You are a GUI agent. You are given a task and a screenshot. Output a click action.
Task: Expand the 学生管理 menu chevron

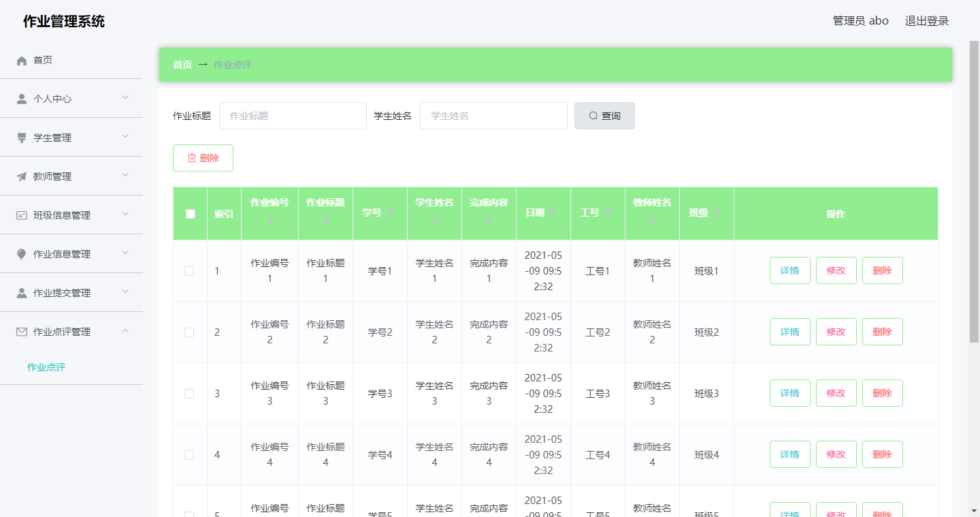pyautogui.click(x=125, y=137)
